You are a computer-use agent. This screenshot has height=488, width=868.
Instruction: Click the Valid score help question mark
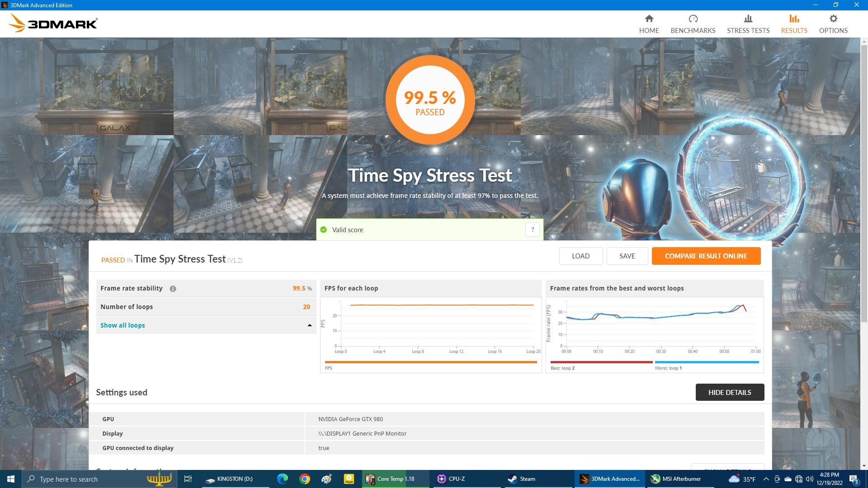click(x=532, y=230)
